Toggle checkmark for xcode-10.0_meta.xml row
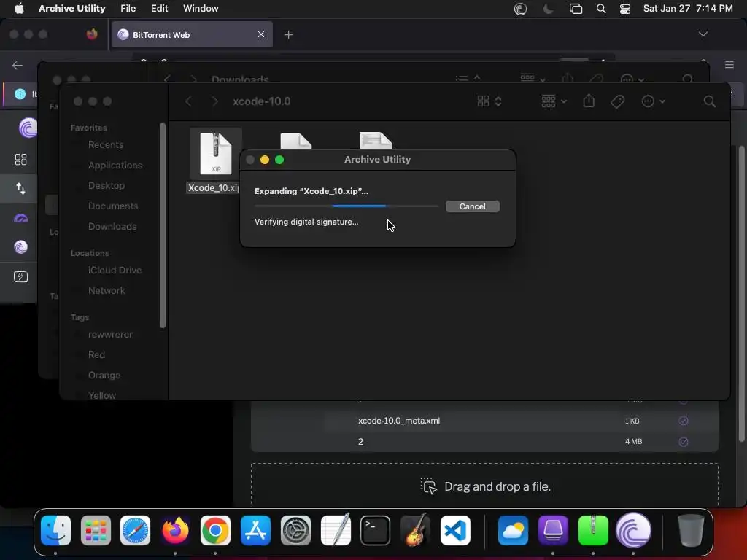This screenshot has width=747, height=560. point(683,421)
